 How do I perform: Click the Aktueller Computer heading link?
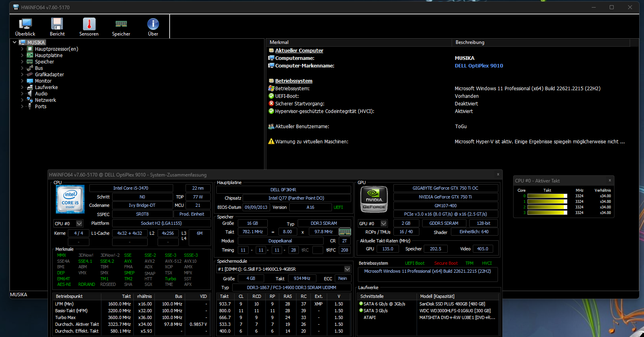point(299,50)
